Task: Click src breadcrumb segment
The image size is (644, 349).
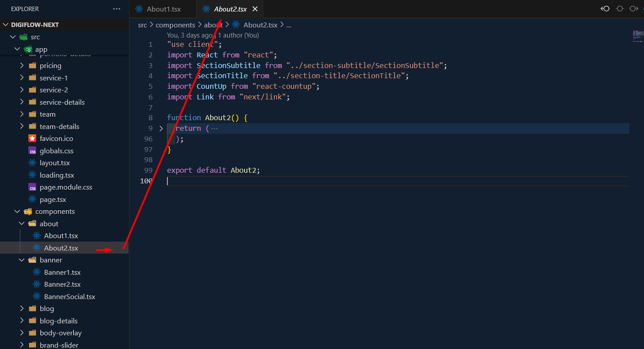Action: click(142, 25)
